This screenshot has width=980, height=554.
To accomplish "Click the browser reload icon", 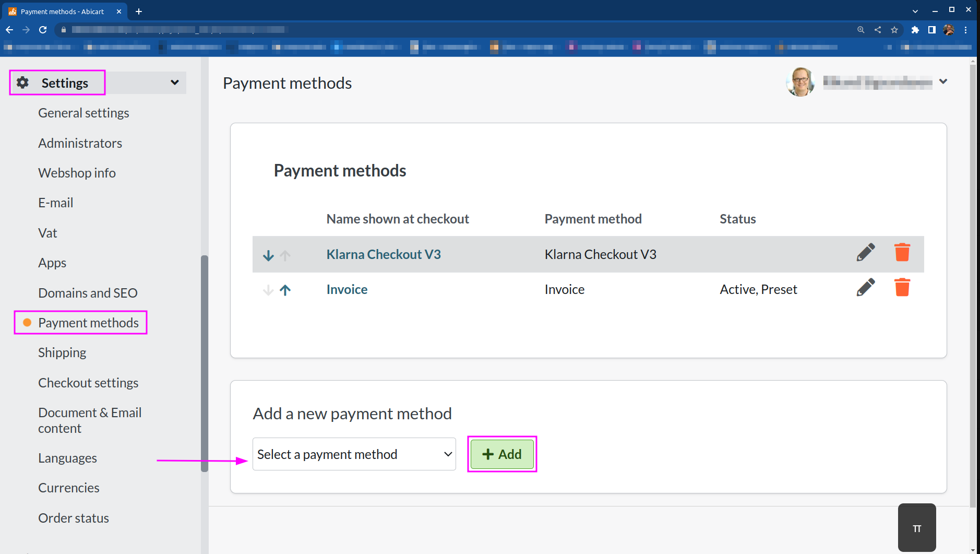I will point(43,30).
